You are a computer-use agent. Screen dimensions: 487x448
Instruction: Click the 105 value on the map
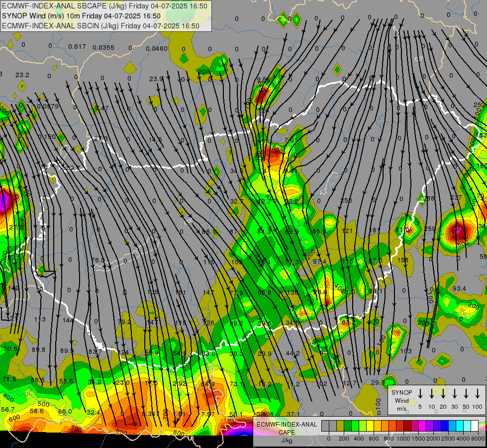(x=237, y=262)
